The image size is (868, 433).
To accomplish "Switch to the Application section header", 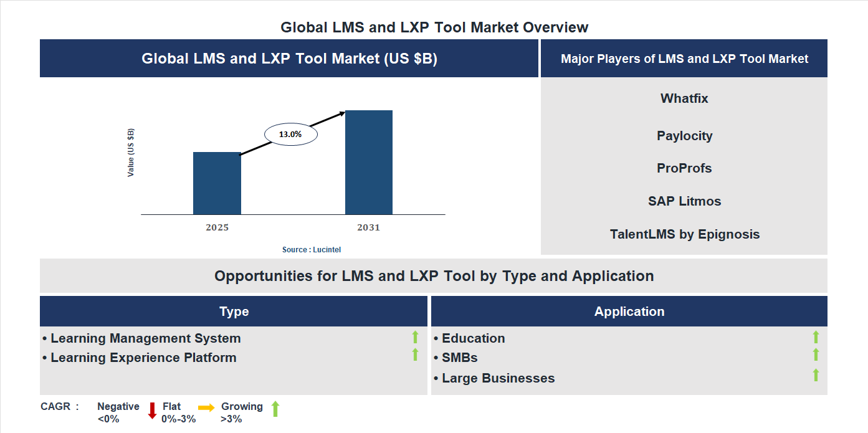I will click(629, 311).
